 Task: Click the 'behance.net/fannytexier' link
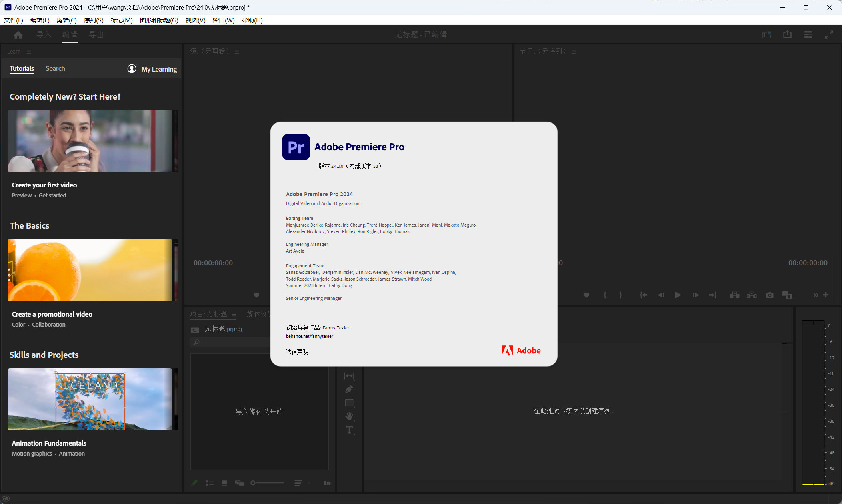pyautogui.click(x=309, y=335)
